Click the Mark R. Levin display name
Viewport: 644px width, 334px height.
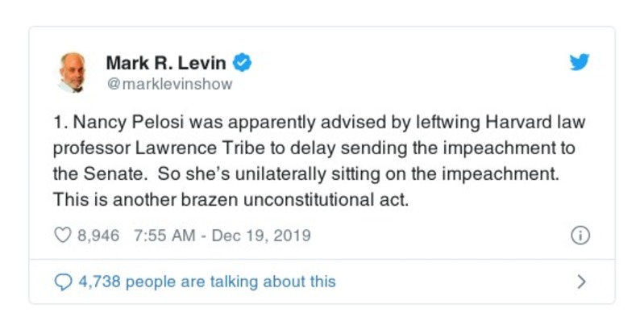tap(166, 63)
